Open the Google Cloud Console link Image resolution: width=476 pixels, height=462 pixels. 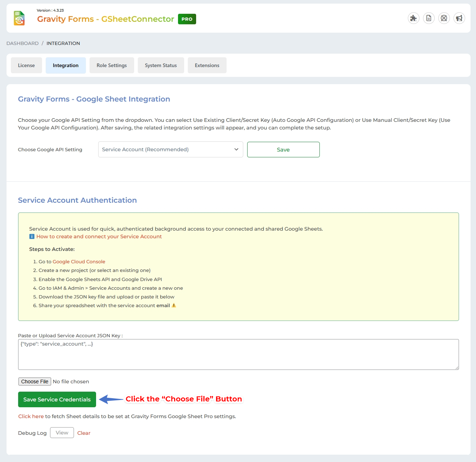(x=79, y=261)
